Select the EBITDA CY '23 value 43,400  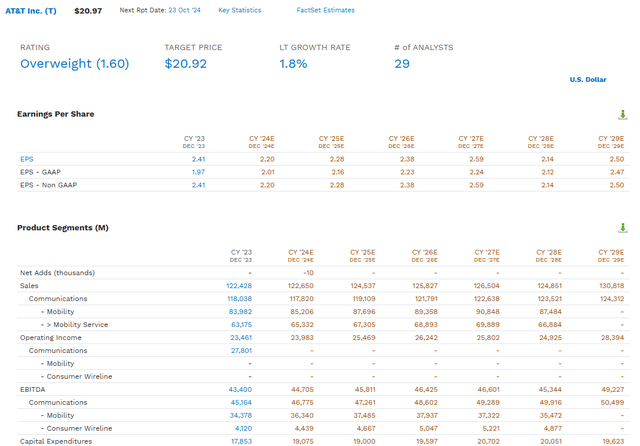240,390
